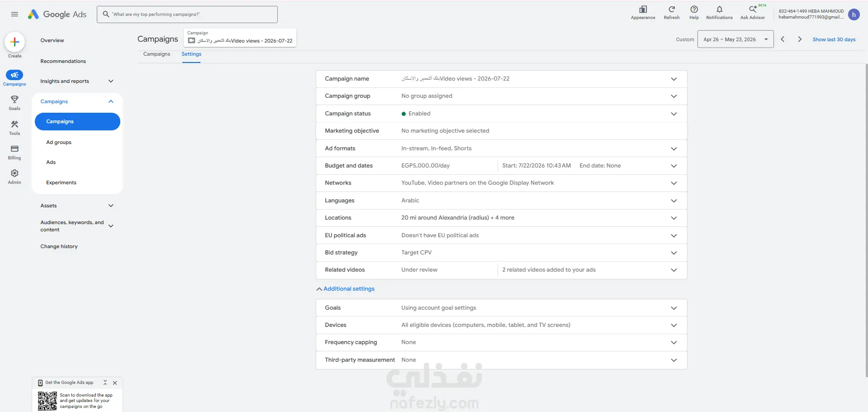Image resolution: width=868 pixels, height=412 pixels.
Task: Go to previous date range
Action: (783, 39)
